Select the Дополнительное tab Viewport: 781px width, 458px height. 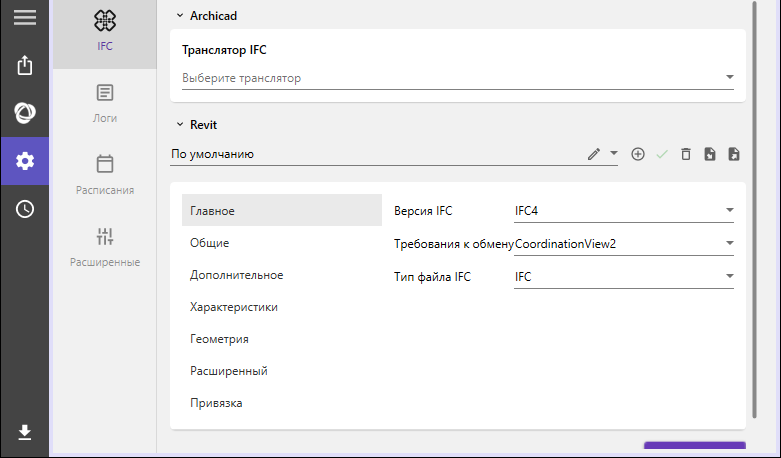(282, 275)
